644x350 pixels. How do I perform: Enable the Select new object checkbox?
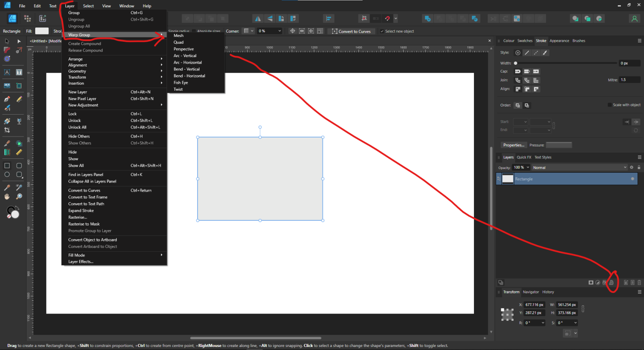(x=382, y=31)
